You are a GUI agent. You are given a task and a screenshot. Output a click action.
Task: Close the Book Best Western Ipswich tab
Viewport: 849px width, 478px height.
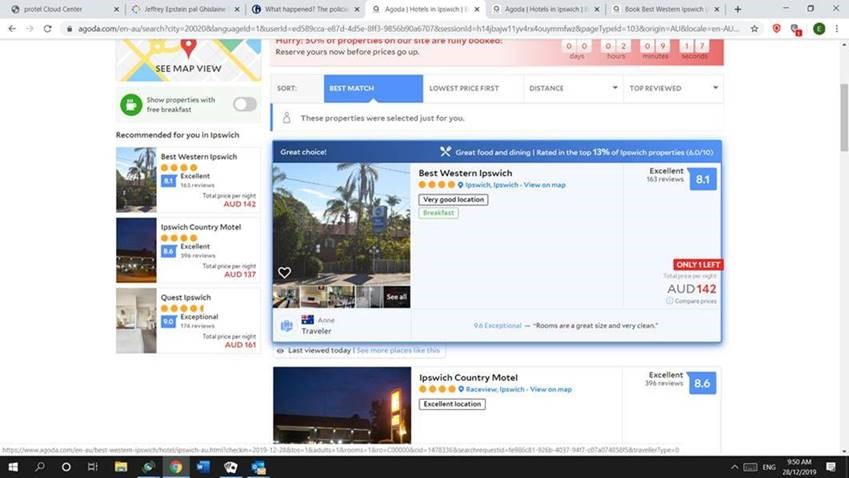[717, 9]
